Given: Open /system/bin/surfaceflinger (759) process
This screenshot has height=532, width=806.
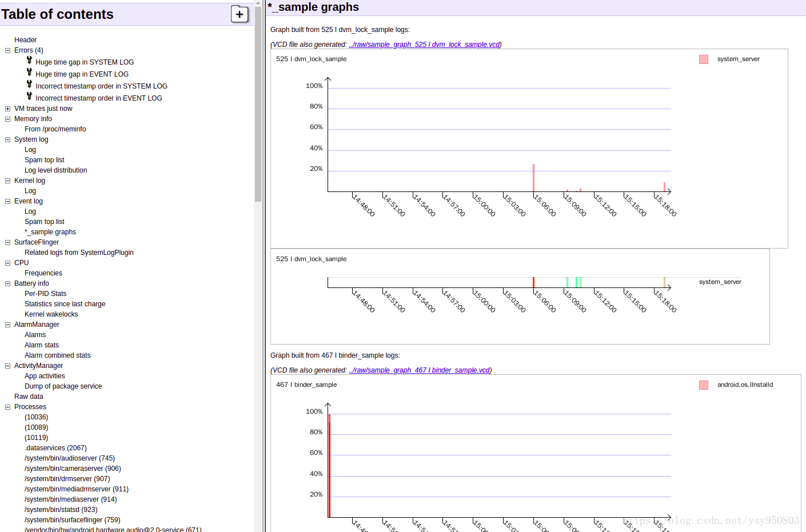Looking at the screenshot, I should coord(73,520).
